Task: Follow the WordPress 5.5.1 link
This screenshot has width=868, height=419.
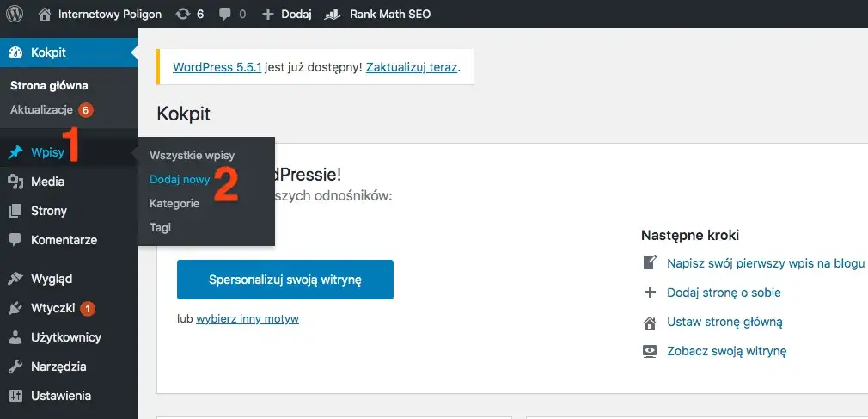Action: click(217, 68)
